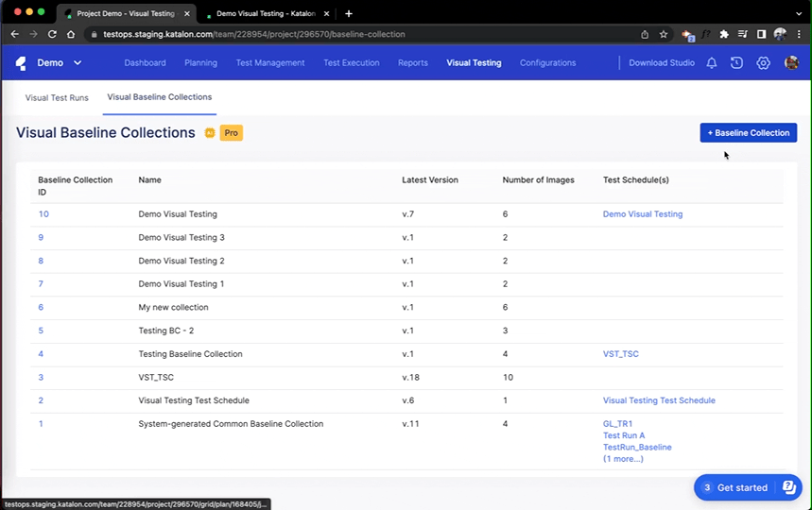The image size is (812, 510).
Task: Click the history clock icon in header
Action: click(737, 63)
